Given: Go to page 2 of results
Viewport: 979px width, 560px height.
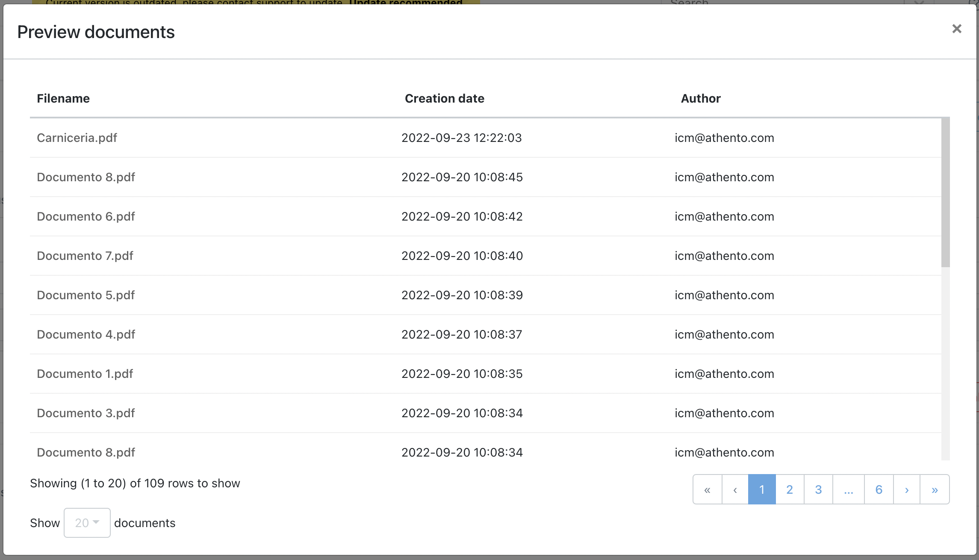Looking at the screenshot, I should (x=790, y=489).
